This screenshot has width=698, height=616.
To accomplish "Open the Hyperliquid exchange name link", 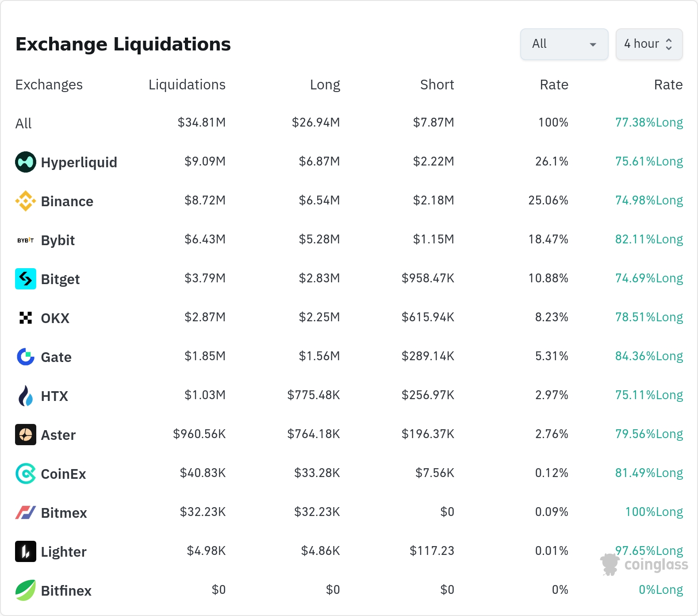I will pos(79,162).
